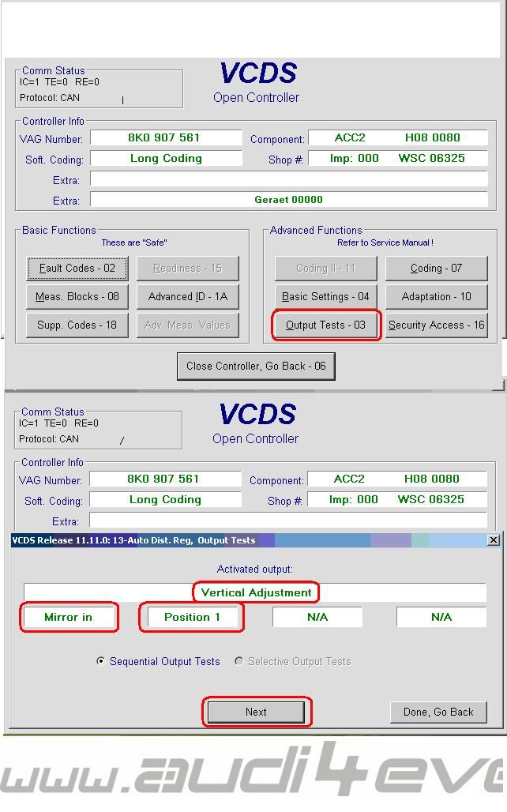Click the Vertical Adjustment activated output field
The height and width of the screenshot is (812, 507).
tap(255, 592)
